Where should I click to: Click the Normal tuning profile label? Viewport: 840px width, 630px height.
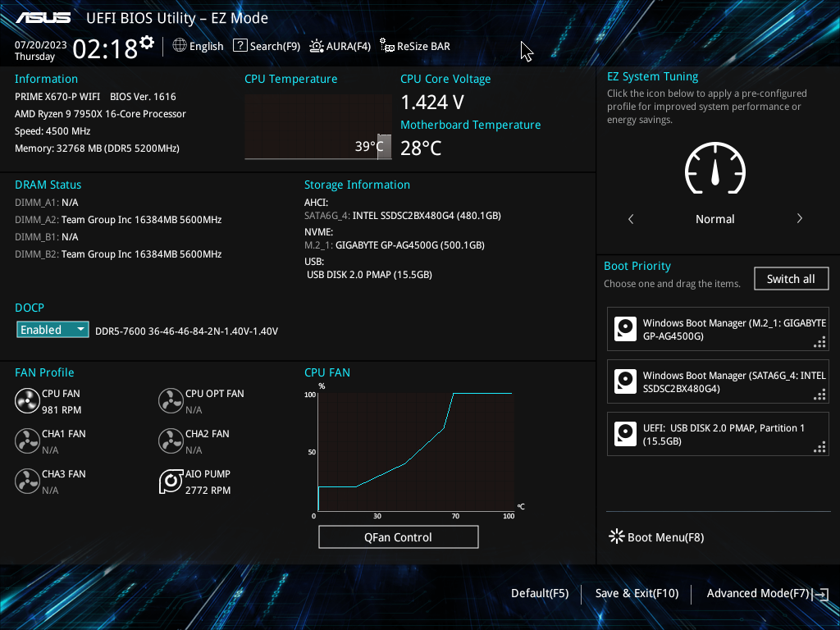tap(714, 218)
